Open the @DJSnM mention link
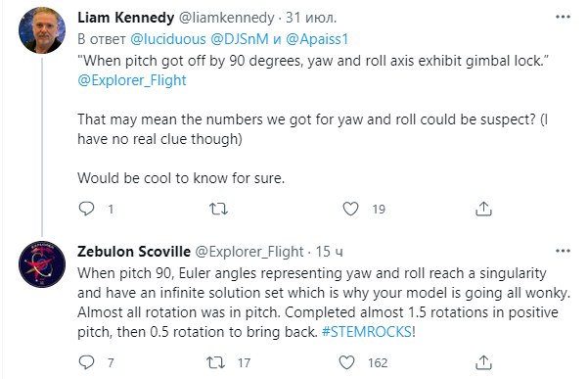The height and width of the screenshot is (379, 588). tap(240, 39)
